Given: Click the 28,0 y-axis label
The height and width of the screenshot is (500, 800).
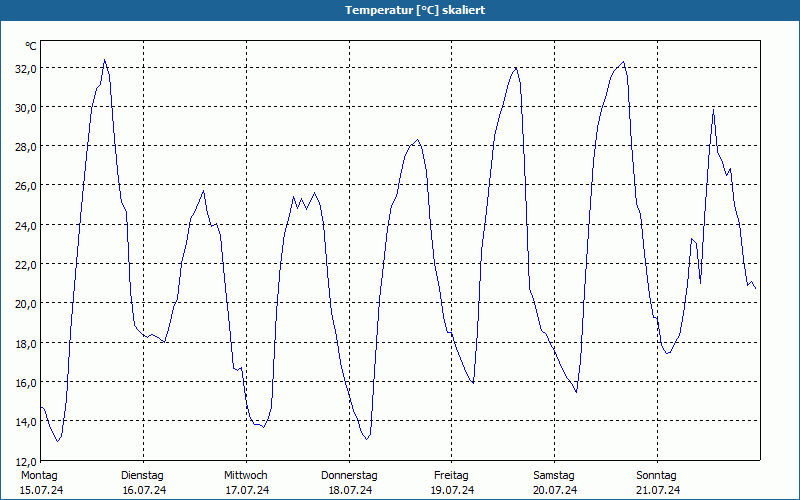Looking at the screenshot, I should (26, 147).
